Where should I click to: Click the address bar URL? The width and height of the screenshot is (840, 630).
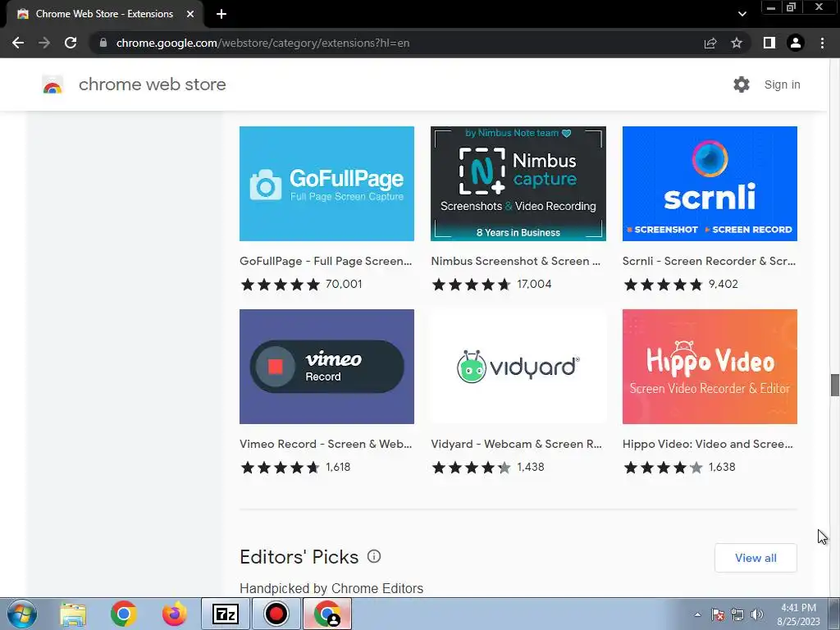coord(262,43)
